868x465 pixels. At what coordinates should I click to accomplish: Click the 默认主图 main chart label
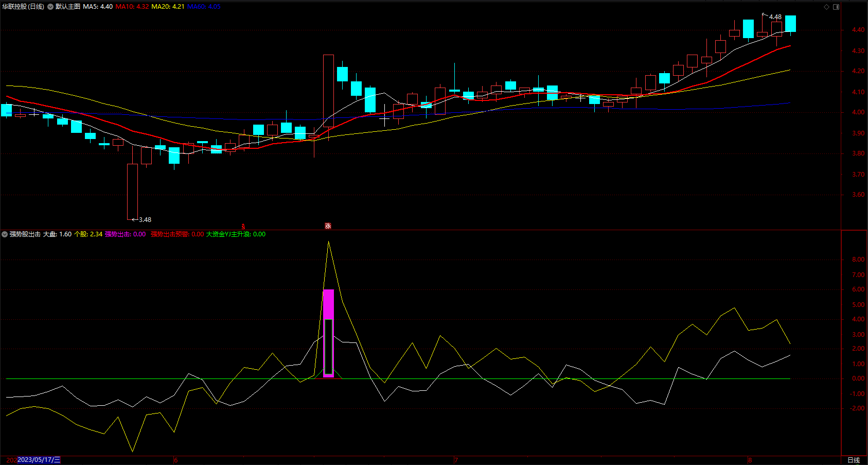click(x=68, y=7)
